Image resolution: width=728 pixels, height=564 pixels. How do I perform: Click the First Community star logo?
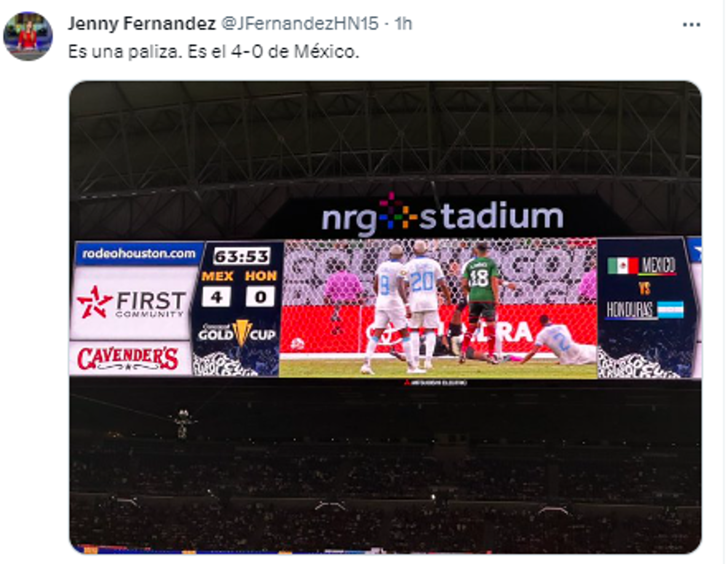click(95, 302)
